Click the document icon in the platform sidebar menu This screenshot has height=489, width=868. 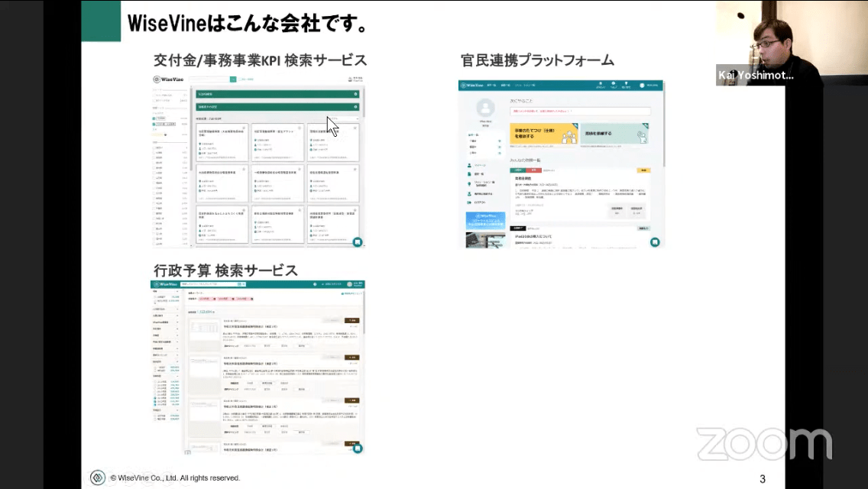coord(469,174)
